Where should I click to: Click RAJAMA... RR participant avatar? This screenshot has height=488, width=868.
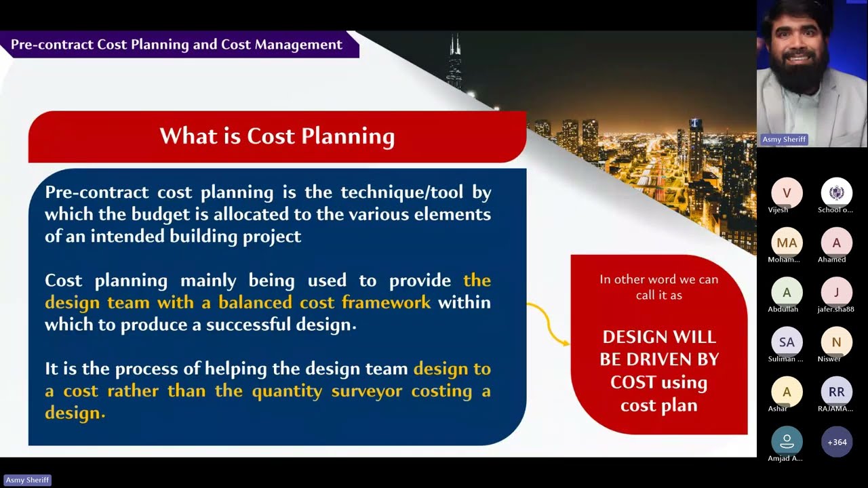click(x=837, y=392)
